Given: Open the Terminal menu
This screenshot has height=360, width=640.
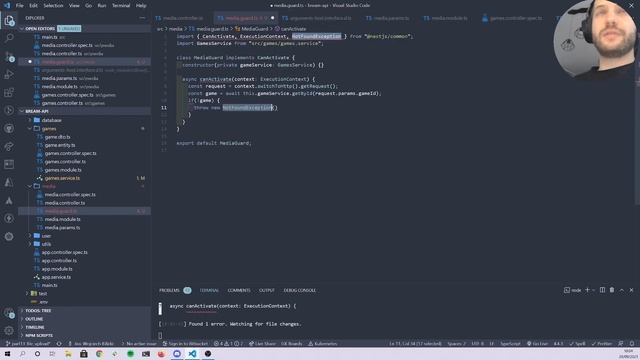Looking at the screenshot, I should click(x=121, y=6).
